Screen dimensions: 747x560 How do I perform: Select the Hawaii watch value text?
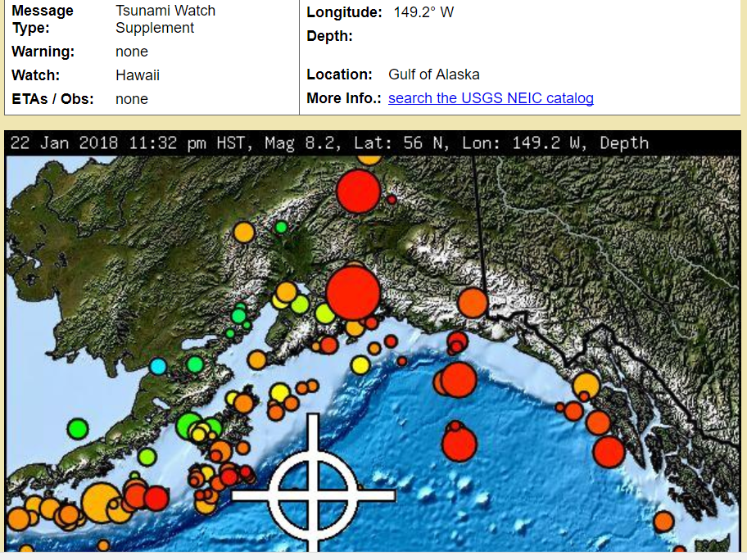point(138,75)
